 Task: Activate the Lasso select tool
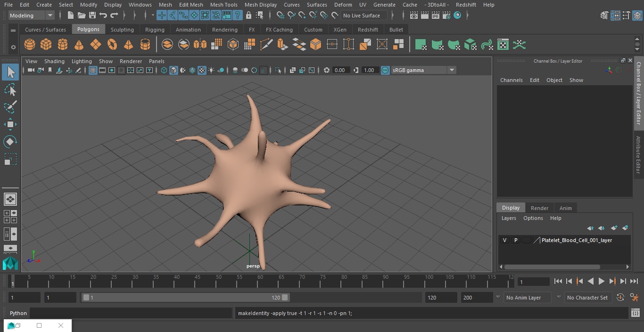(10, 89)
